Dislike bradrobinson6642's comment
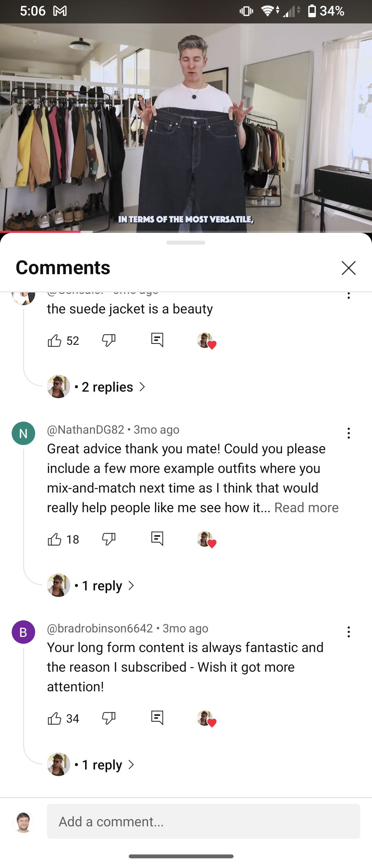Viewport: 372px width, 868px height. coord(108,719)
